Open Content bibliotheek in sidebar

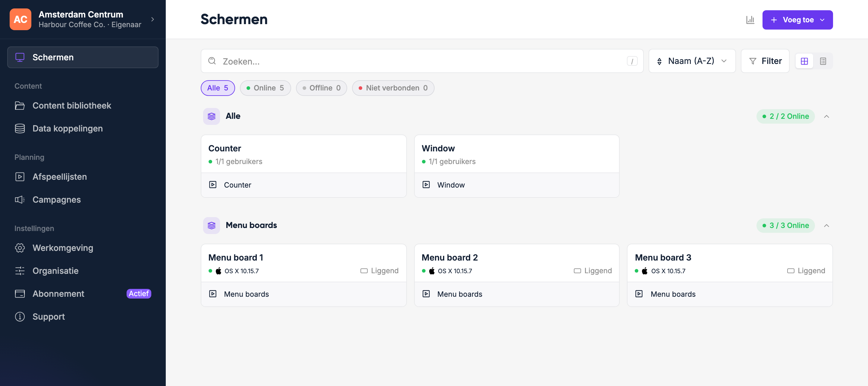[x=83, y=106]
